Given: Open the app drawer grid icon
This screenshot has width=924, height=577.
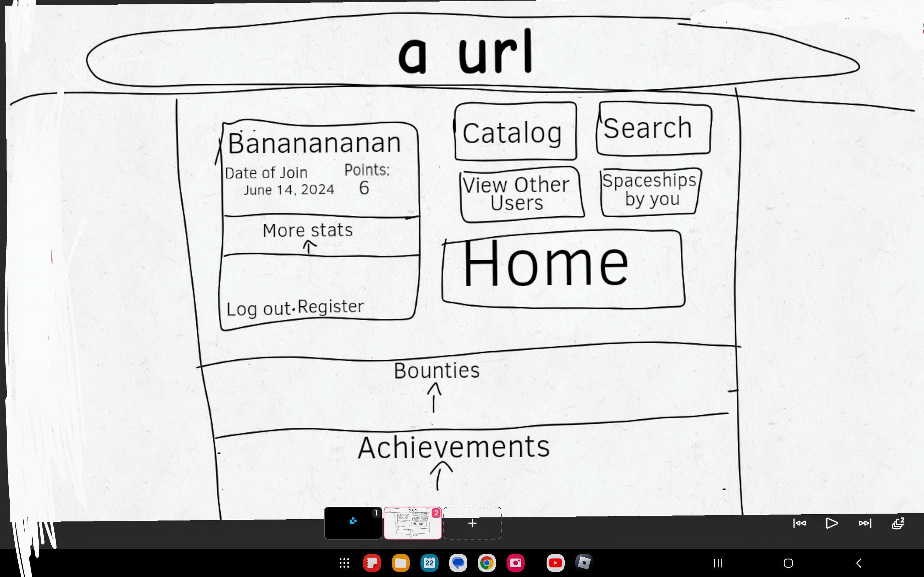Looking at the screenshot, I should [344, 563].
